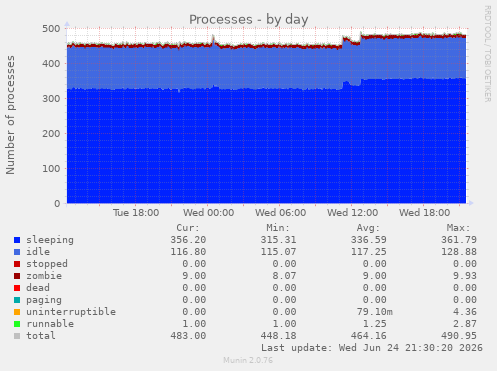This screenshot has width=497, height=371.
Task: Click the 'Min:' column header
Action: click(x=278, y=228)
